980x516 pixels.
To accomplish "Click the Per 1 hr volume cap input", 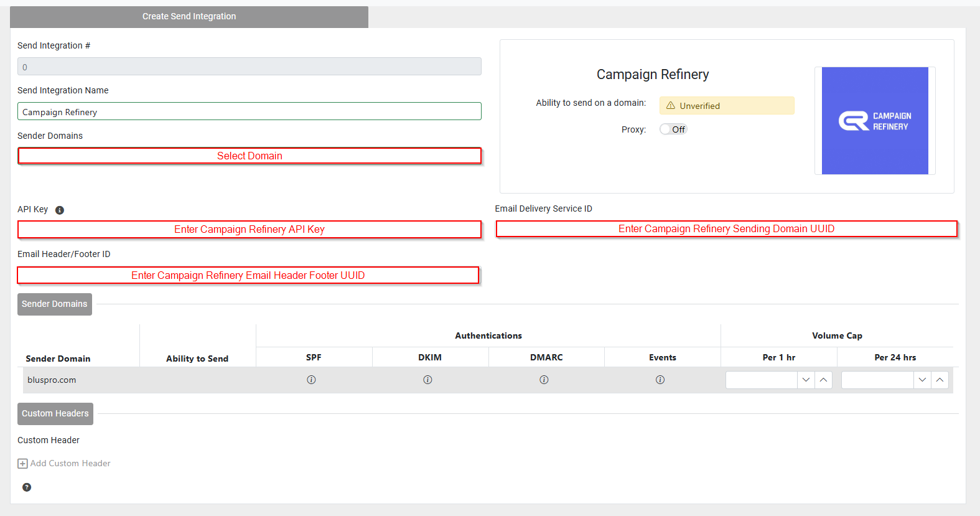I will click(x=762, y=380).
